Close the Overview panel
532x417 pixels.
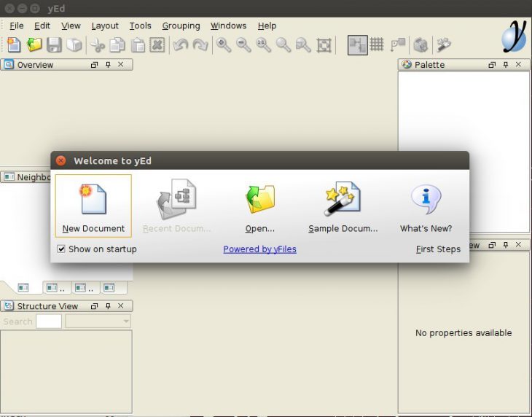click(120, 64)
